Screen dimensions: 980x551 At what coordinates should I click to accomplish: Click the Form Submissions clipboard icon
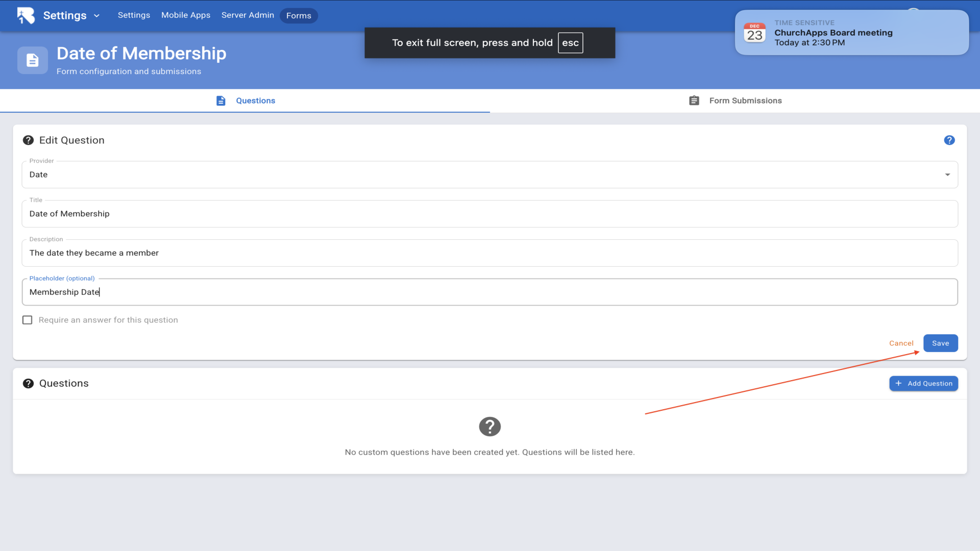694,101
